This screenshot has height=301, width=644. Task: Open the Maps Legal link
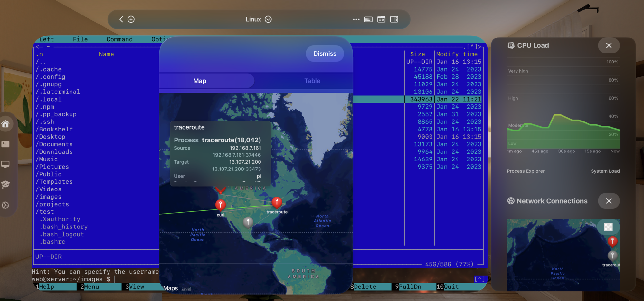[x=186, y=289]
